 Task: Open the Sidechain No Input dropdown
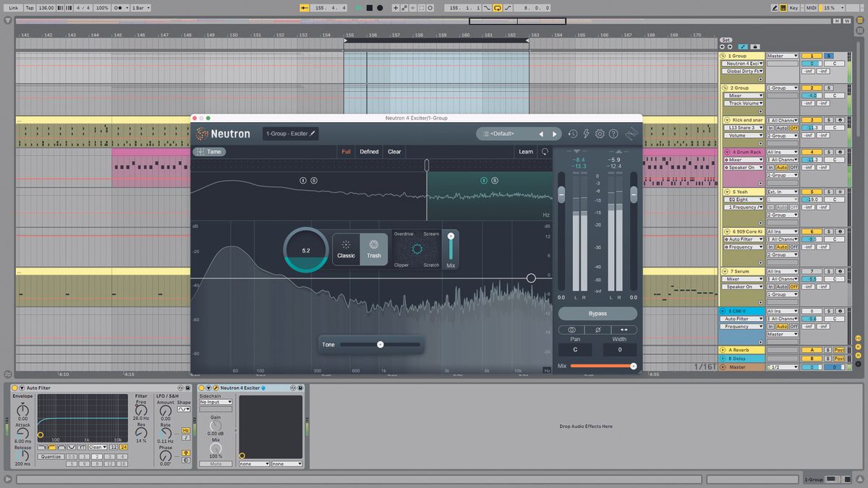click(215, 401)
